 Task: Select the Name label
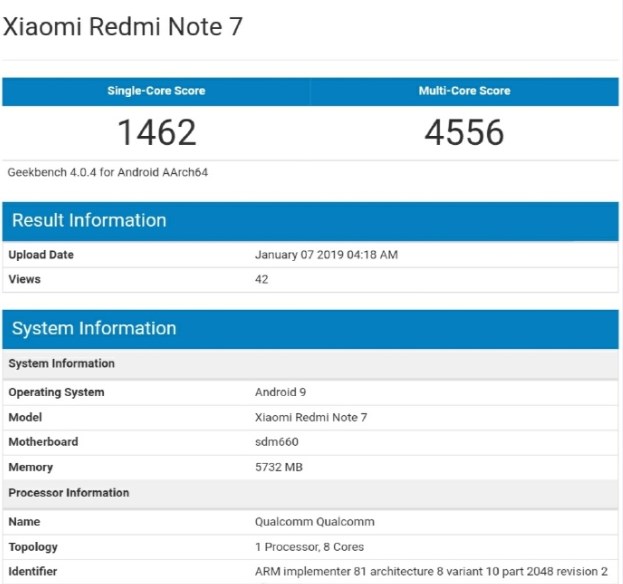tap(24, 522)
